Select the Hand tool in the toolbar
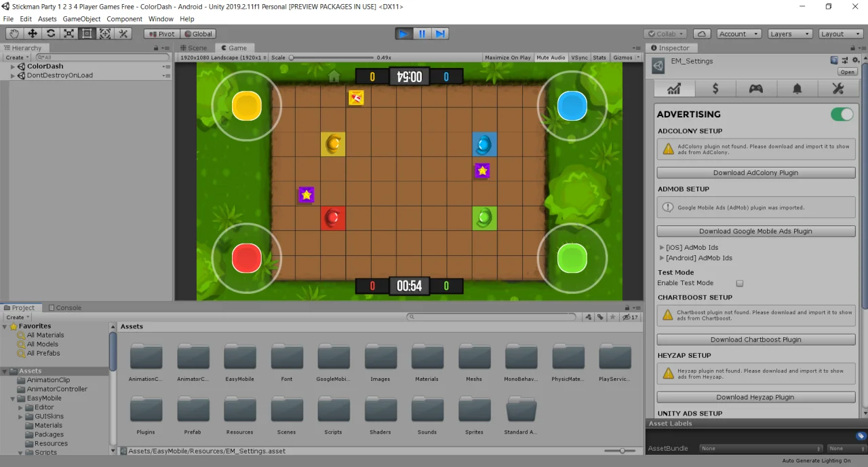 [x=14, y=33]
